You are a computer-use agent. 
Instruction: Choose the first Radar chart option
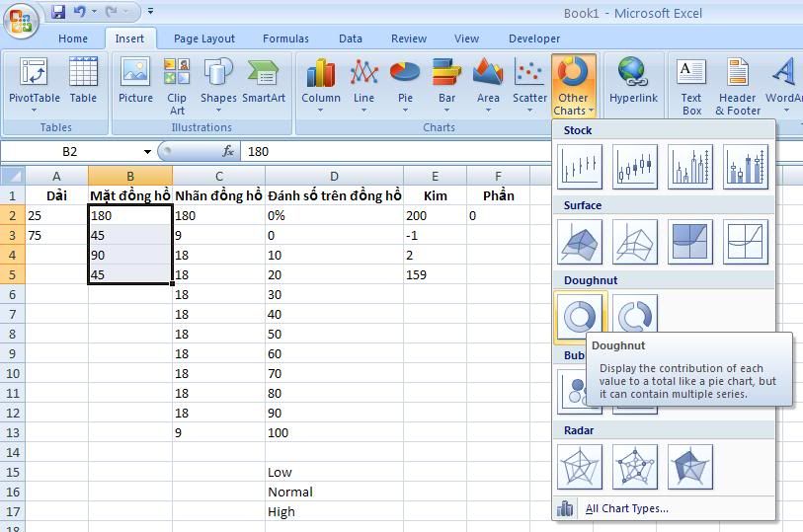pyautogui.click(x=579, y=466)
